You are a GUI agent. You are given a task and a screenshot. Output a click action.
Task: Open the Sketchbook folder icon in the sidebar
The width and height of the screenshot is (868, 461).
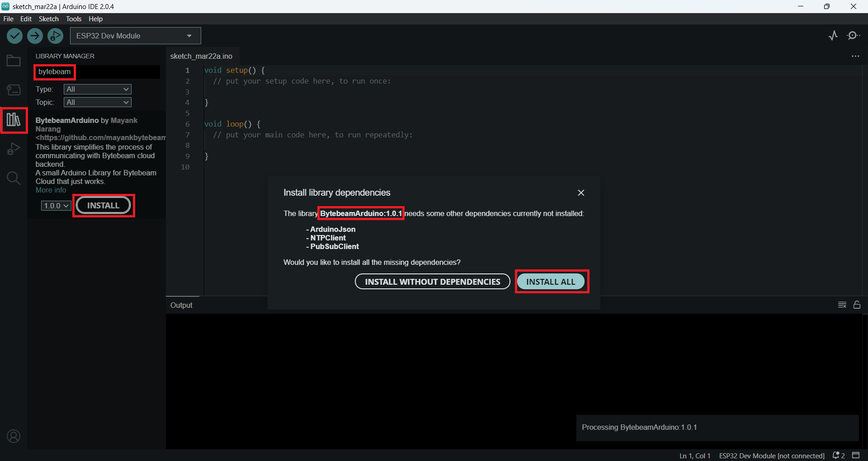pyautogui.click(x=14, y=61)
